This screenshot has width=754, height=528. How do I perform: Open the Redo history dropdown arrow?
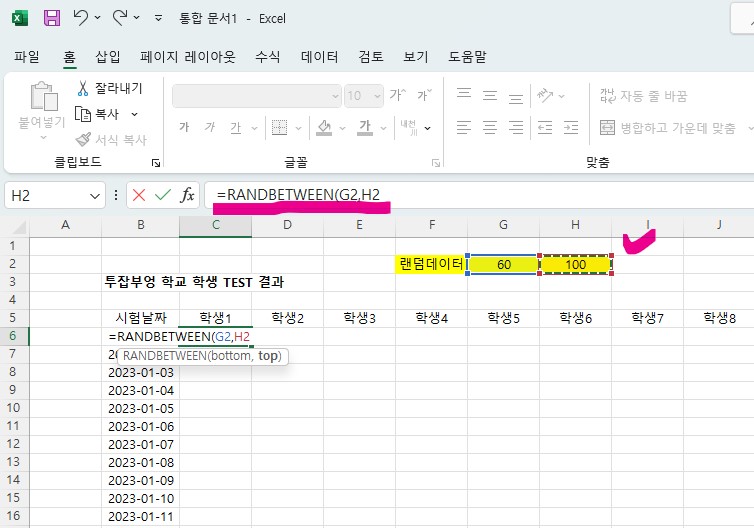point(137,18)
